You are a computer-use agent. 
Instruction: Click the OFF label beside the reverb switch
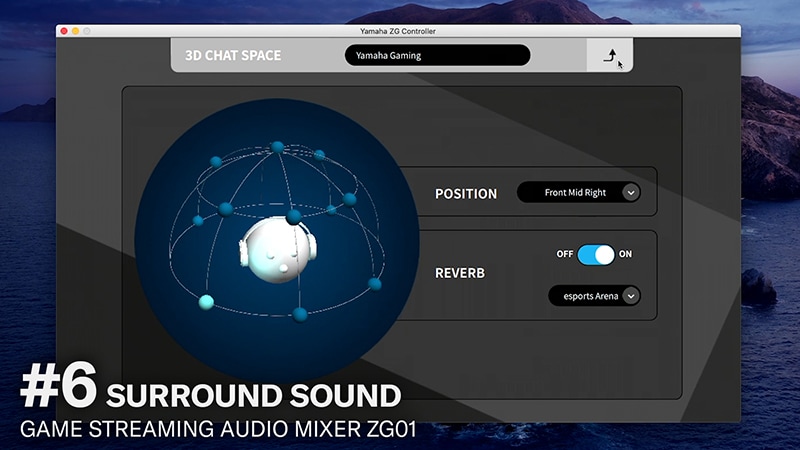[565, 254]
